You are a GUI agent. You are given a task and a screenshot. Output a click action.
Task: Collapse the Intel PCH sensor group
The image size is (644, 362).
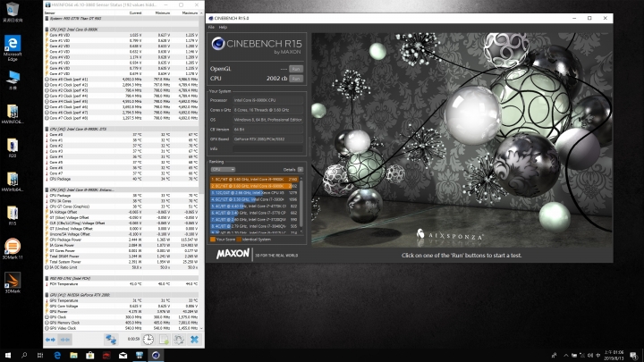click(x=122, y=278)
